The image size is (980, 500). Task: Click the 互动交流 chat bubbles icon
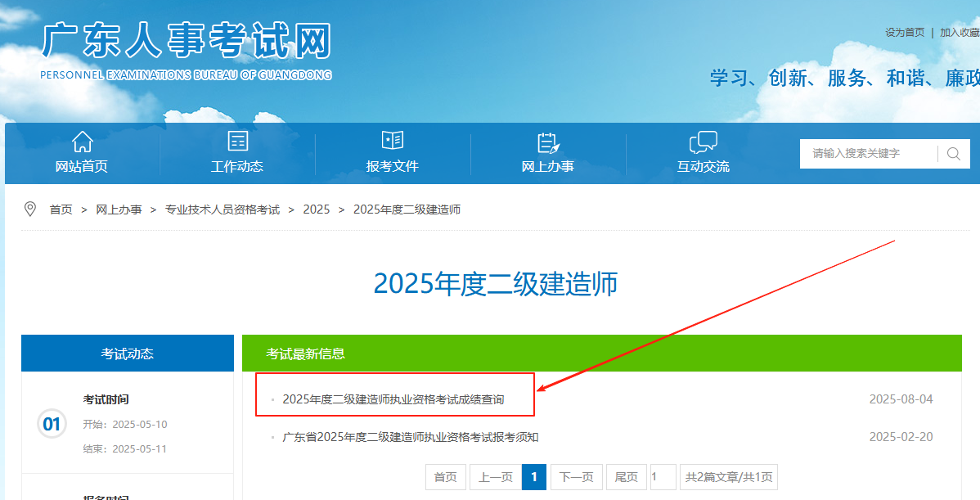pos(703,142)
